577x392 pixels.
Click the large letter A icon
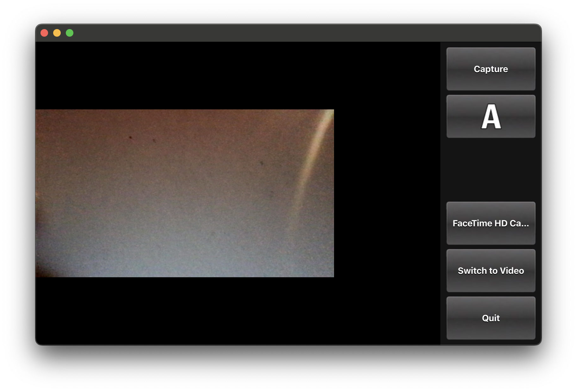tap(491, 117)
